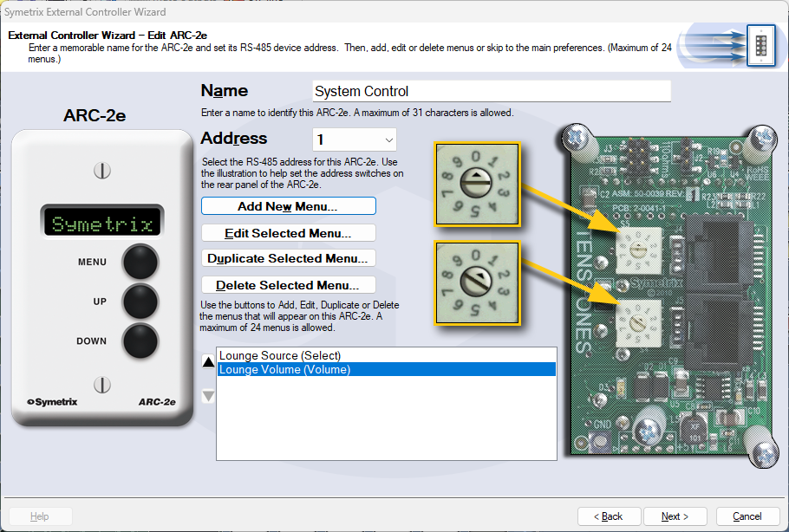
Task: Click into the Name text field
Action: pos(491,92)
